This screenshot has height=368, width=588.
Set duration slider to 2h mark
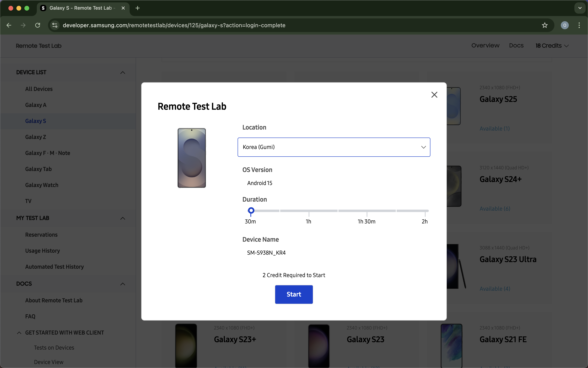tap(425, 211)
